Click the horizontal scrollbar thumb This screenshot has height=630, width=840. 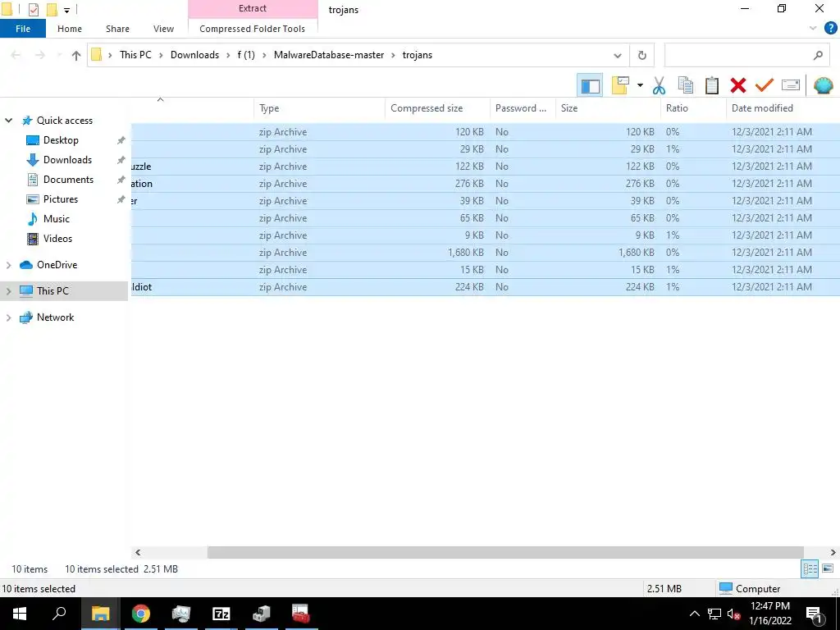pyautogui.click(x=505, y=552)
